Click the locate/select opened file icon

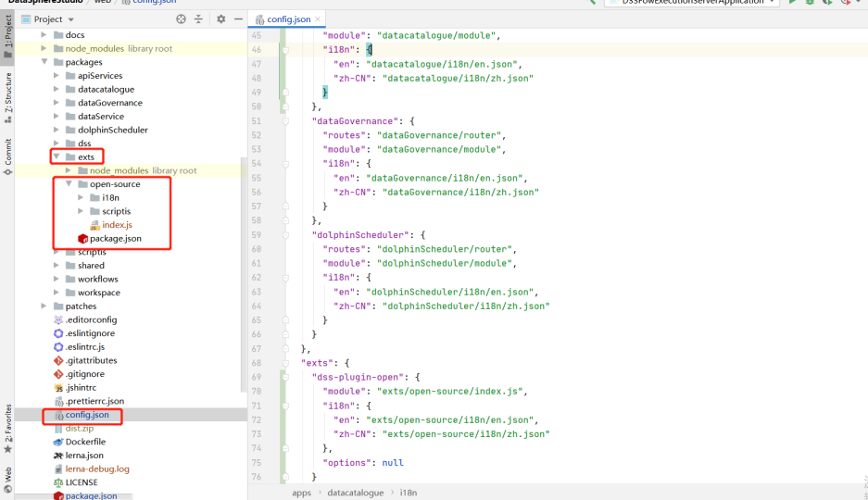pos(181,19)
